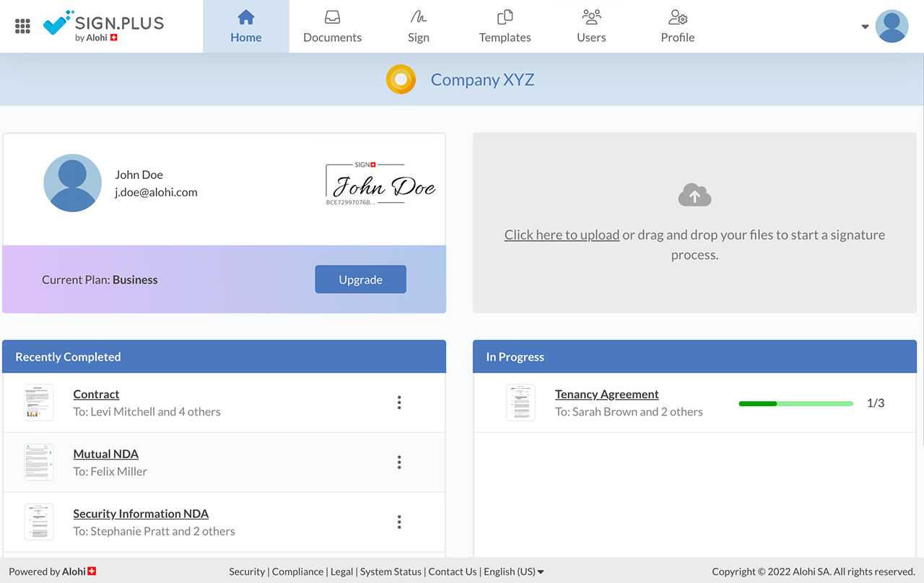Open System Status footer link
The height and width of the screenshot is (583, 924).
click(x=391, y=571)
